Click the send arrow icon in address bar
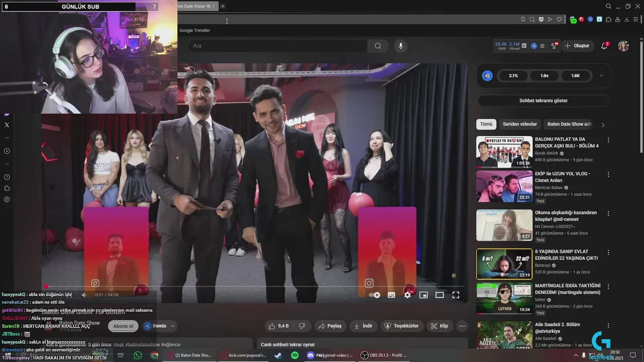The image size is (644, 362). 550,20
